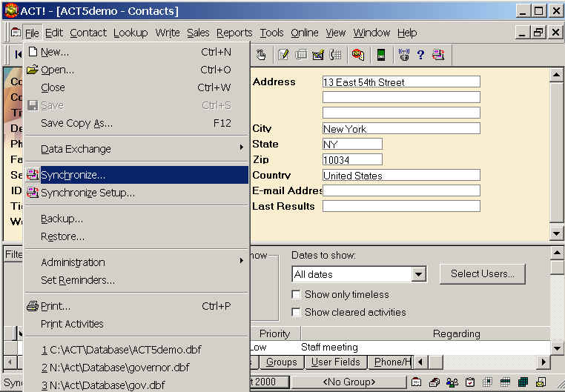The width and height of the screenshot is (565, 392).
Task: Choose Save Copy As... menu item
Action: [x=136, y=123]
